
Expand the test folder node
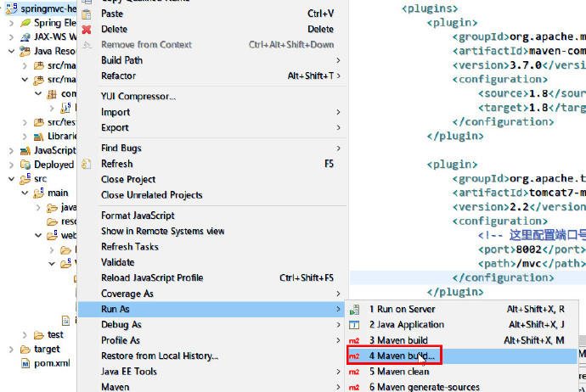pos(25,335)
